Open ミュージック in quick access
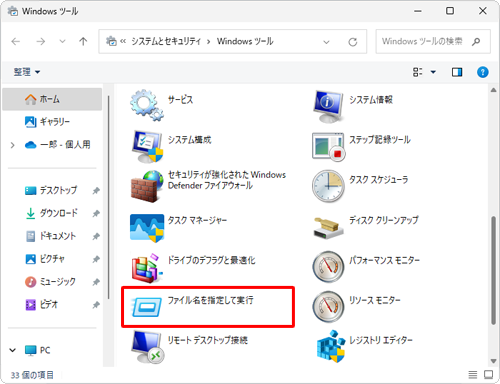This screenshot has width=500, height=384. [51, 282]
